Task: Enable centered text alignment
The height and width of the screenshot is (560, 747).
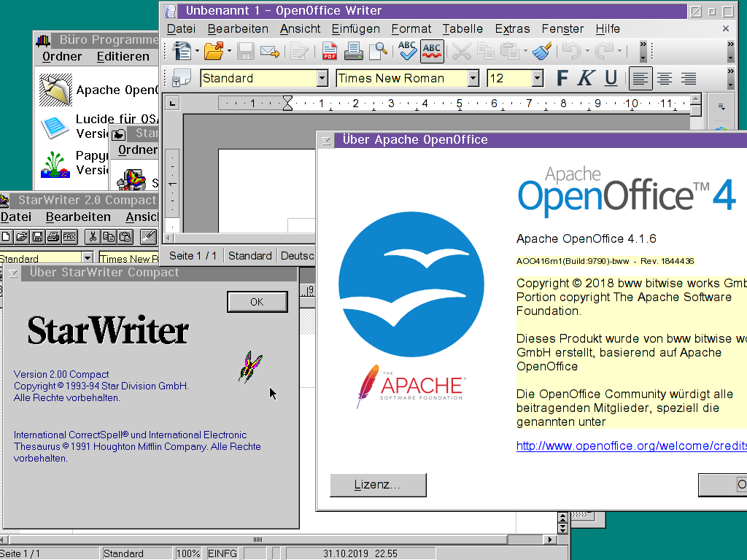Action: coord(665,78)
